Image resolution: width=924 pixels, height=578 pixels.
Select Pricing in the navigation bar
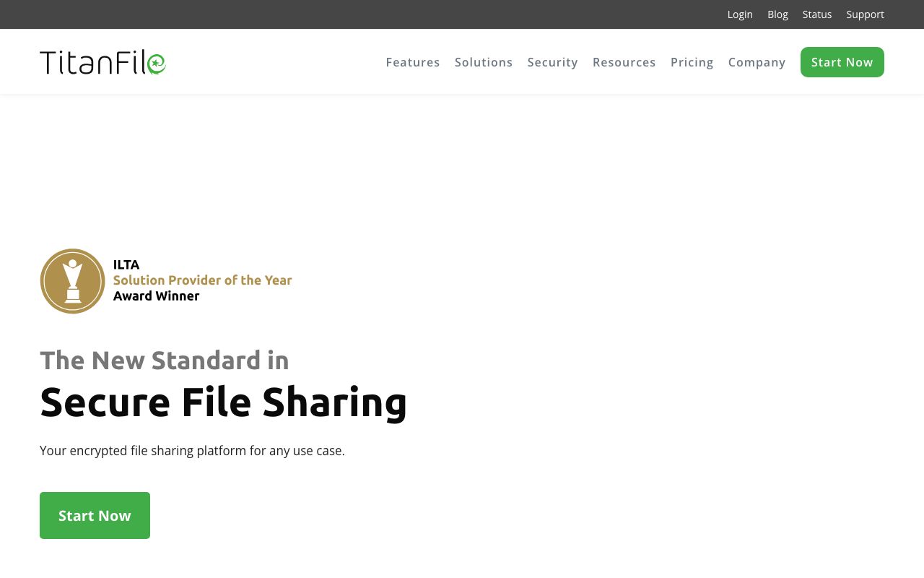(692, 62)
